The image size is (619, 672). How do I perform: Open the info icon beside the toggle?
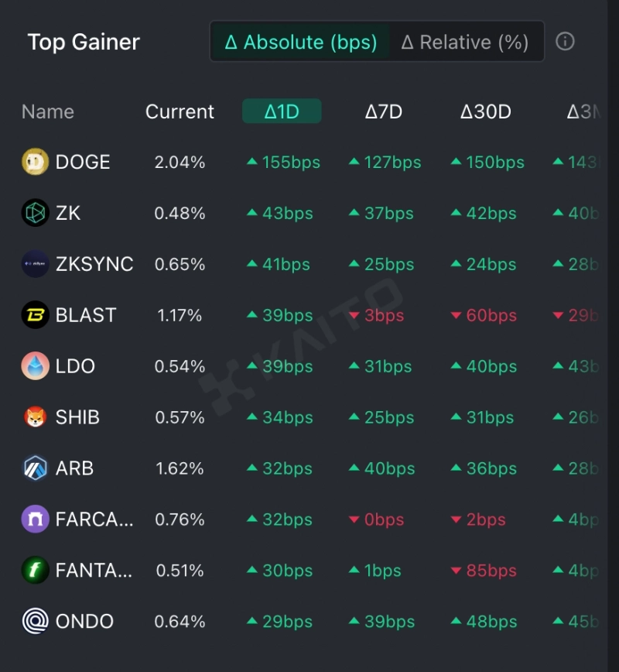point(566,41)
